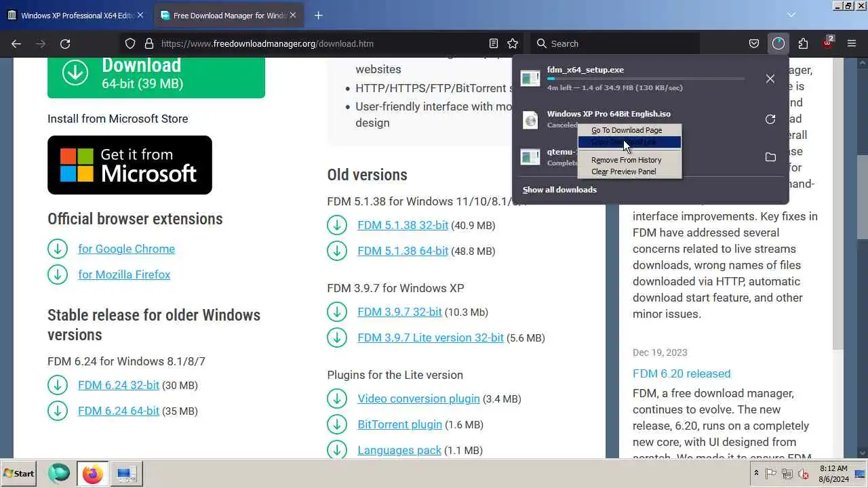The image size is (868, 488).
Task: Toggle reader view icon in address bar
Action: pyautogui.click(x=494, y=43)
